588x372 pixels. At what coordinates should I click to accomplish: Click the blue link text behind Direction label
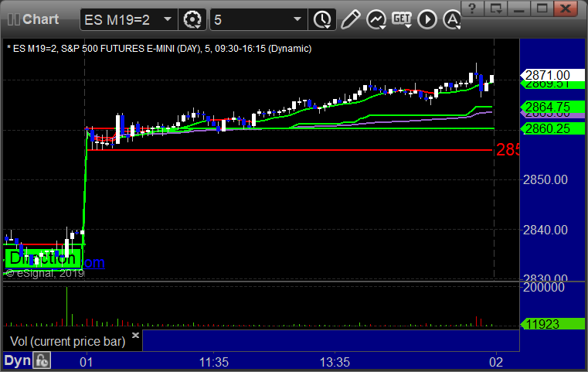[x=93, y=262]
